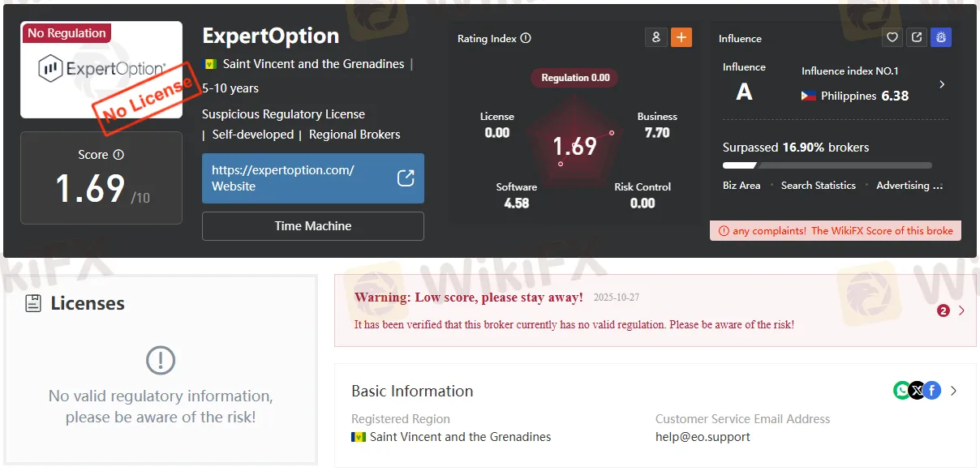
Task: Click the person compare icon in Rating Index
Action: pos(655,37)
